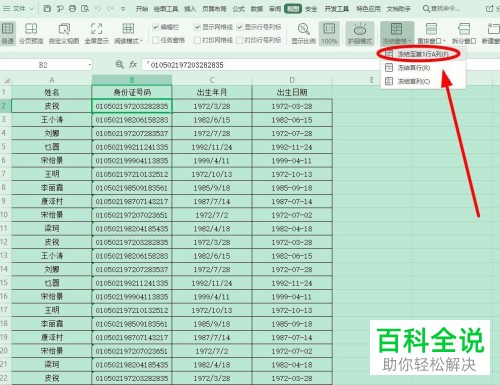Viewport: 500px width, 385px height.
Task: Choose 冻结首列 freeze first column
Action: (422, 81)
